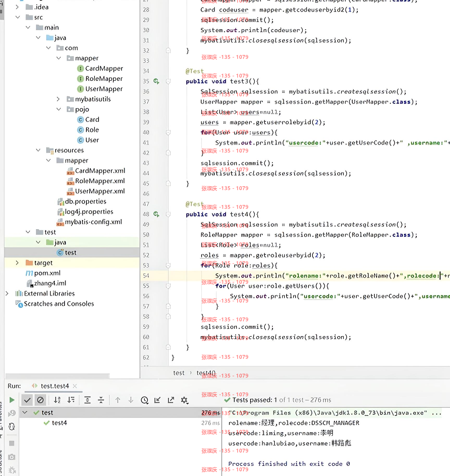450x476 pixels.
Task: Expand the target folder
Action: 17,263
